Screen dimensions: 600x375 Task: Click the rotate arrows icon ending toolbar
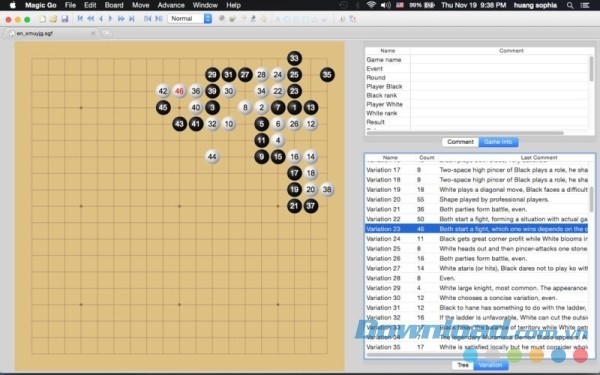pyautogui.click(x=352, y=19)
